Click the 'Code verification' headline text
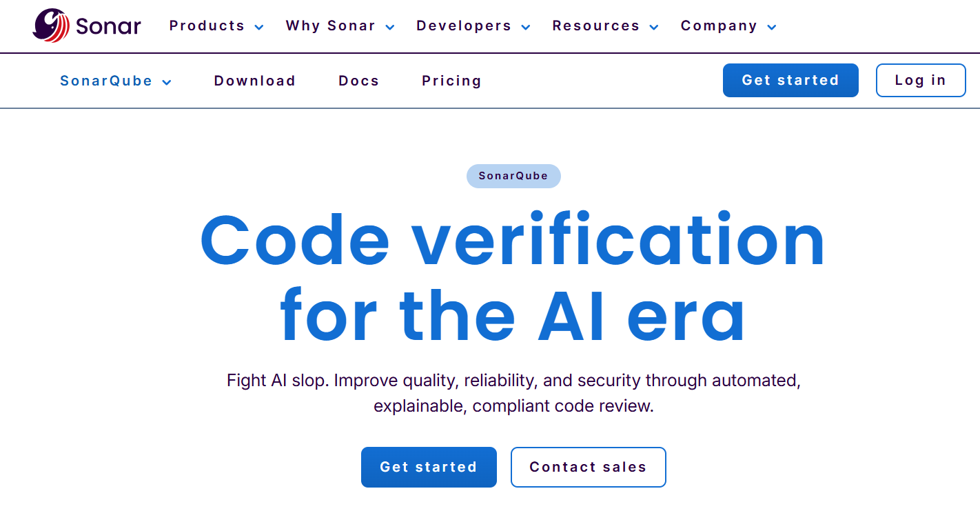Image resolution: width=980 pixels, height=511 pixels. 511,239
